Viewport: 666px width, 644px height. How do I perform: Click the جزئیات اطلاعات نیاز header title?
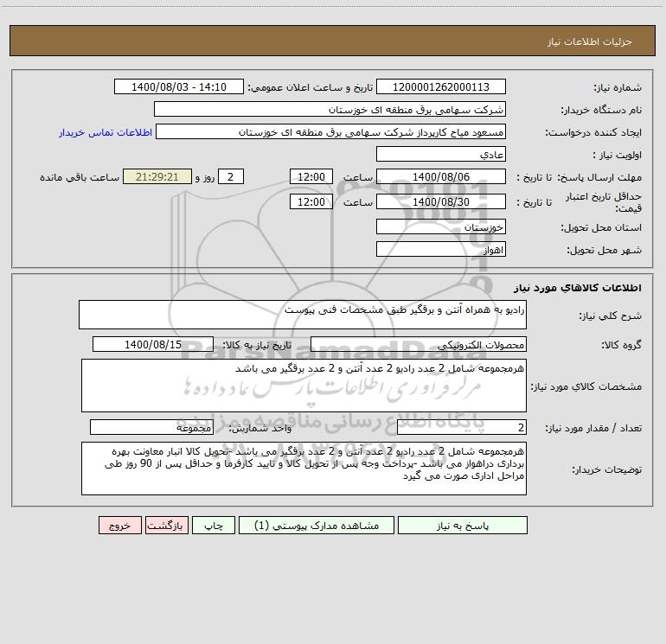(x=590, y=41)
